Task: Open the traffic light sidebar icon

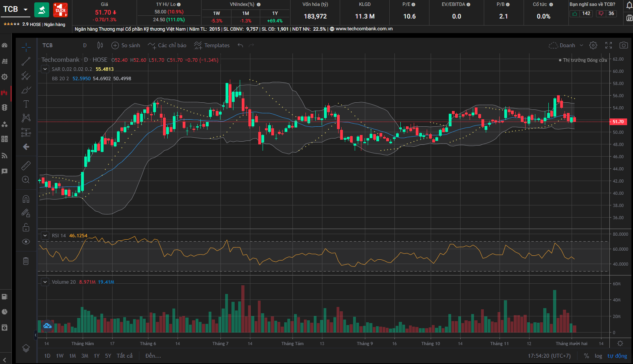Action: click(5, 107)
